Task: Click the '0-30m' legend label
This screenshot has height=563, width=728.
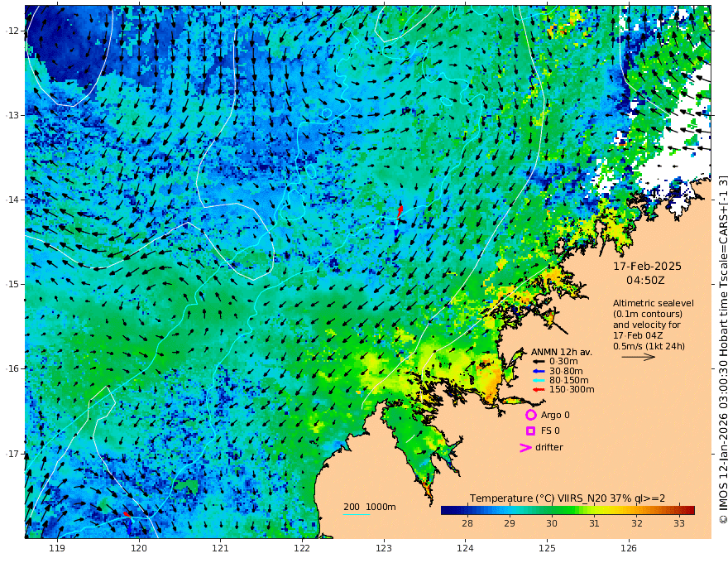Action: [563, 362]
